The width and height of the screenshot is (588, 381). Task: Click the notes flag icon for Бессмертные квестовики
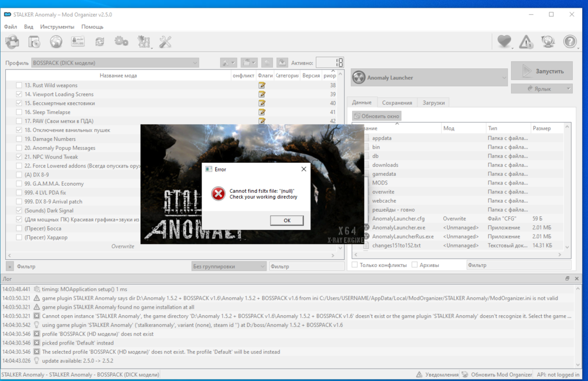[262, 103]
